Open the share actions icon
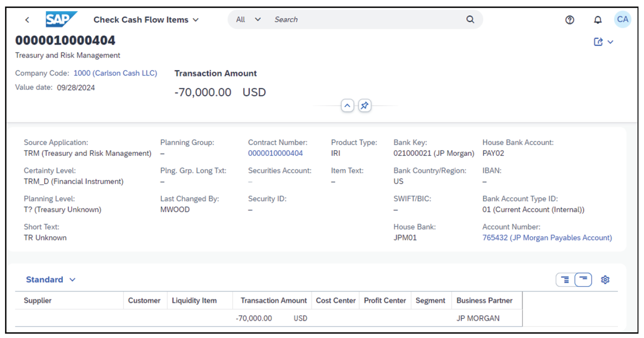 point(598,41)
